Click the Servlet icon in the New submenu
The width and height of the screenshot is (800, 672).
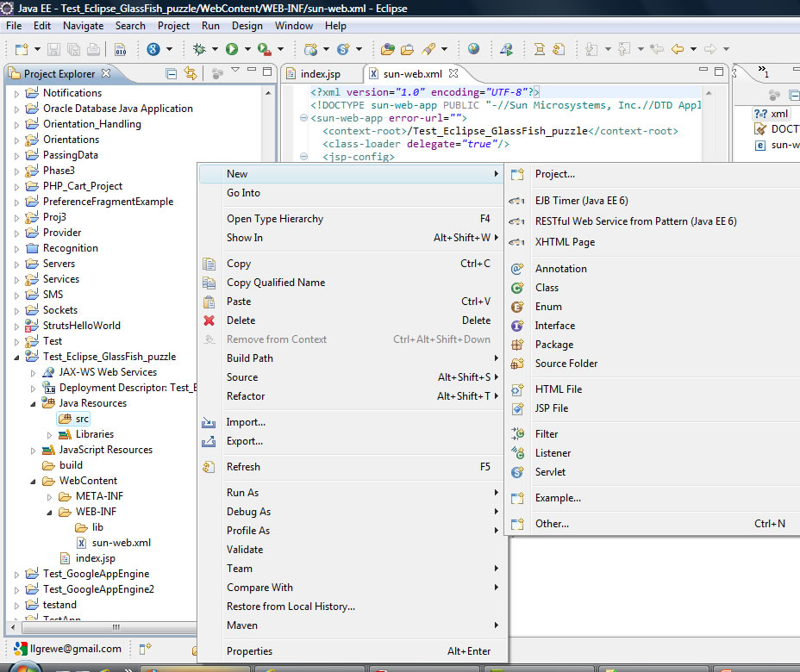(517, 471)
